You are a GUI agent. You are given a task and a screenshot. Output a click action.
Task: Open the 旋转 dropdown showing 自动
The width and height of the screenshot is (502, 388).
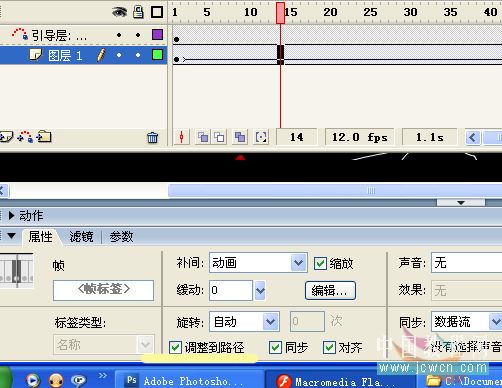[244, 321]
